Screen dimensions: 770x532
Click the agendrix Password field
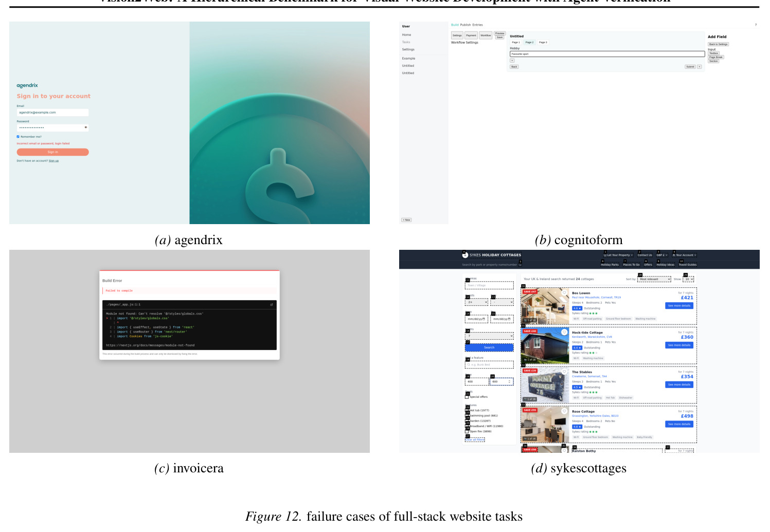coord(52,127)
